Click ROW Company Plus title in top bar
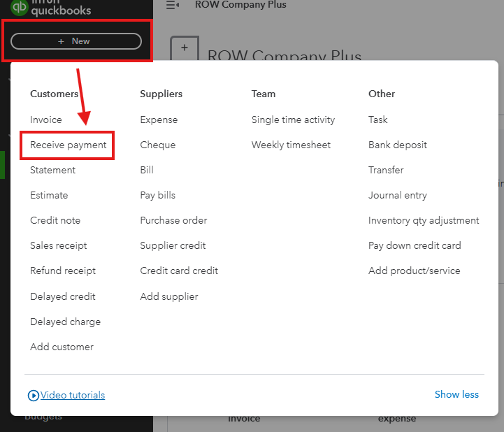This screenshot has width=504, height=432. (240, 4)
